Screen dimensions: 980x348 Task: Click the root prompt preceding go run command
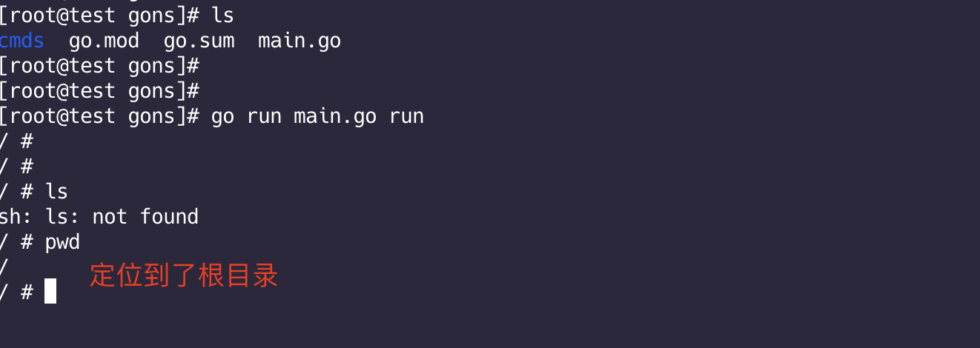tap(99, 116)
